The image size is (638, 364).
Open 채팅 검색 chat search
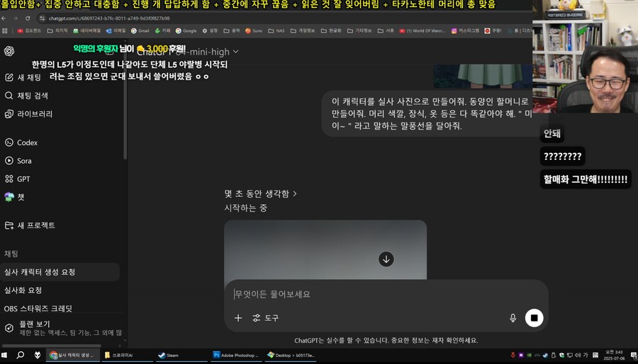[26, 96]
